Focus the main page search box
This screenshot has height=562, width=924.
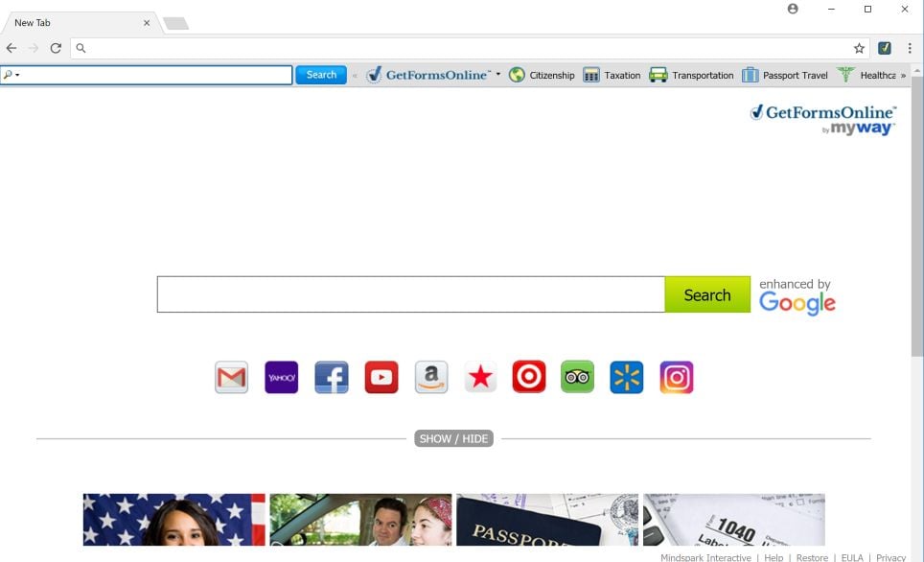click(411, 294)
